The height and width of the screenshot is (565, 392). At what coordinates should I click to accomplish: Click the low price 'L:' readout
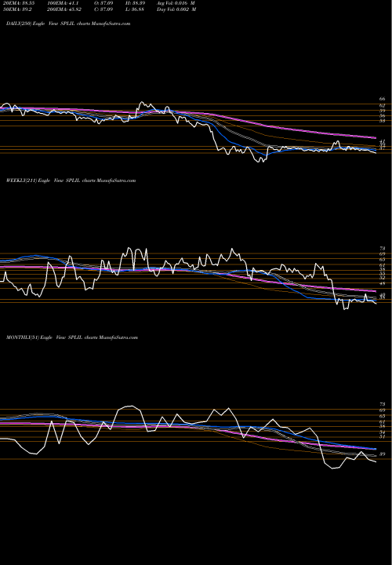(x=135, y=9)
